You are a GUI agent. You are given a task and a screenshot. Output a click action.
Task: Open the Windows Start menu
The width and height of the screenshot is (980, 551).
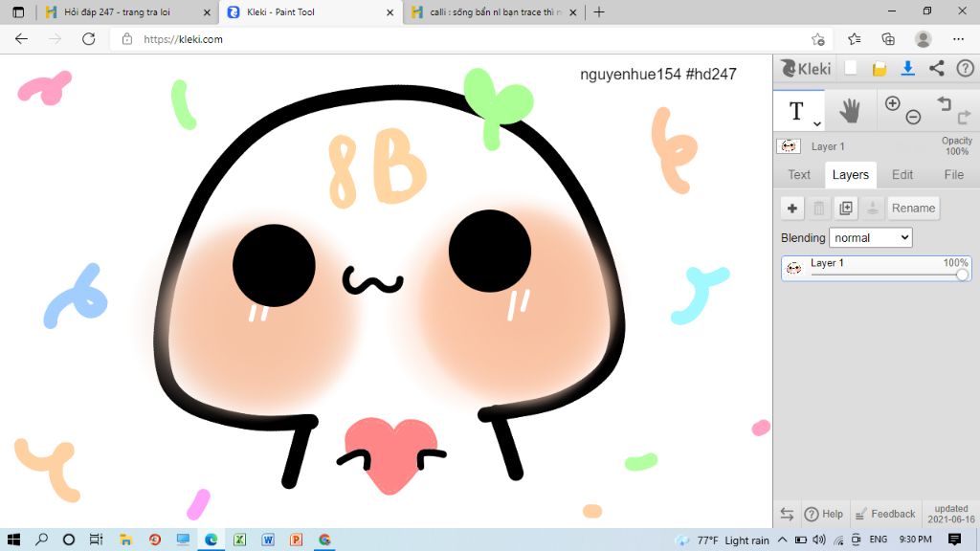click(x=13, y=540)
